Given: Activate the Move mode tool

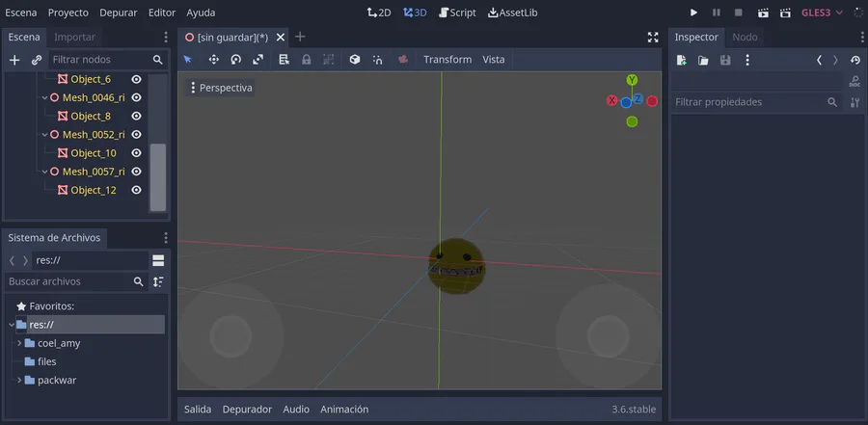Looking at the screenshot, I should click(214, 59).
